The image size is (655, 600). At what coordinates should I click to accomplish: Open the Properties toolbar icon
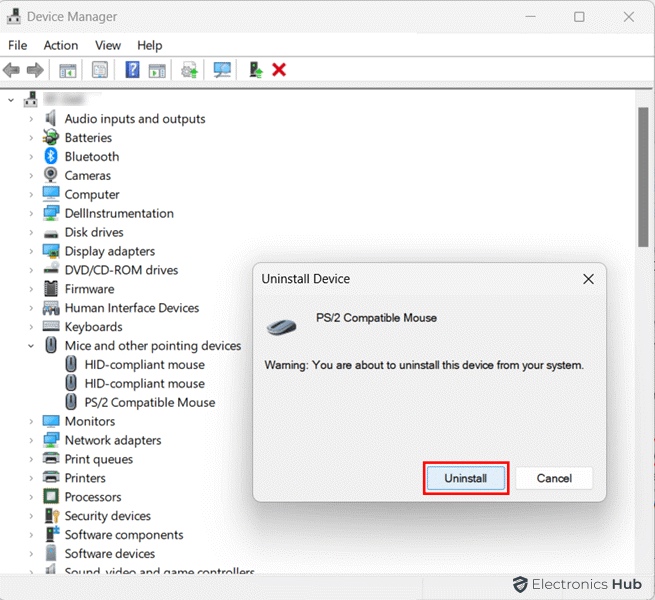(100, 70)
